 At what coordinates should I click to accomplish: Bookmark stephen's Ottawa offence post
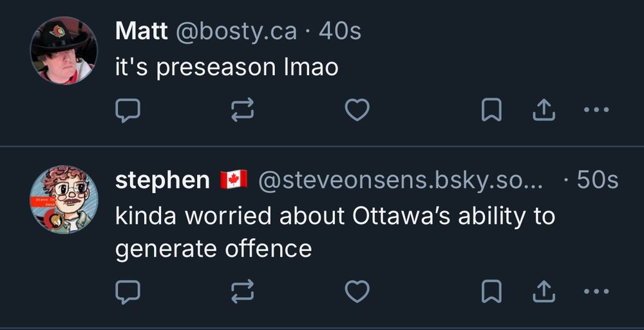point(492,292)
